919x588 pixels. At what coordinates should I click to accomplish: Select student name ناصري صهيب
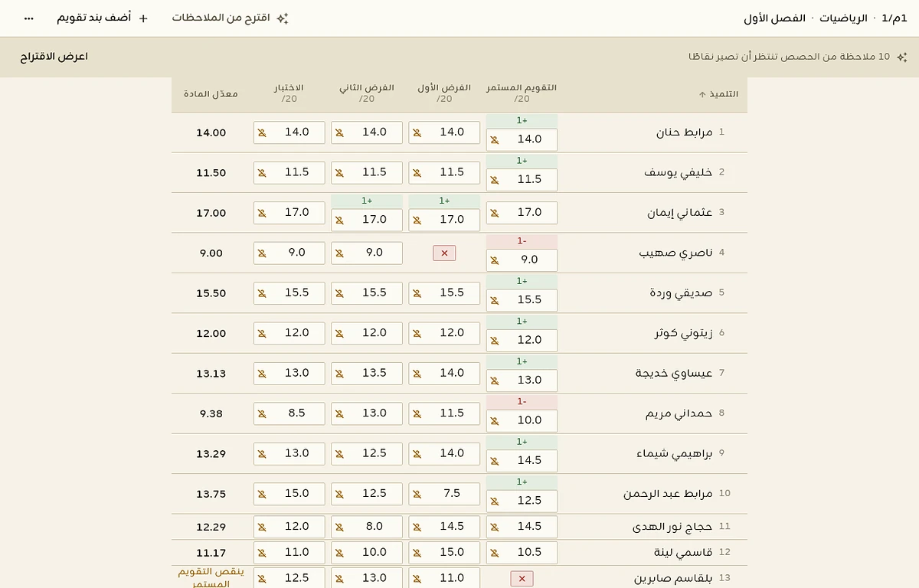(676, 253)
